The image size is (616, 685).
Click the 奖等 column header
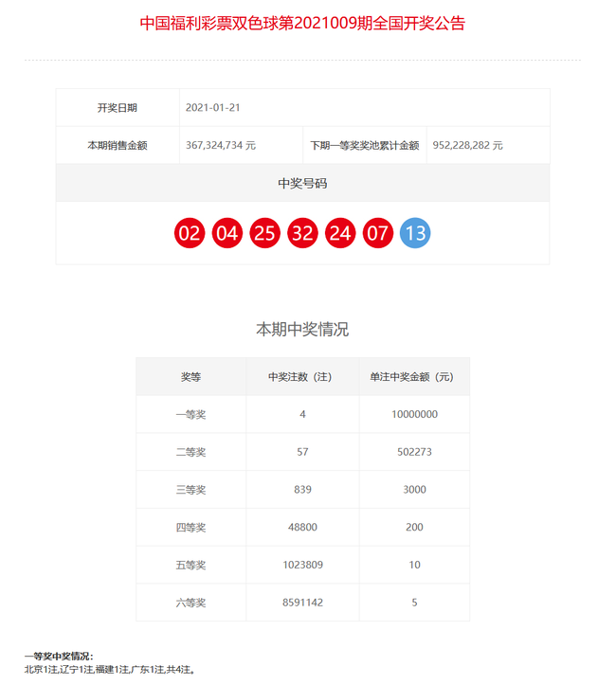tap(190, 376)
